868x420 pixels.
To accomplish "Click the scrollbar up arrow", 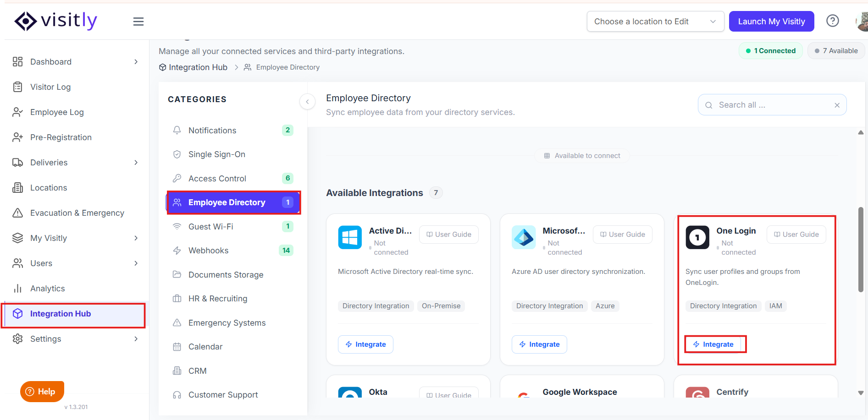I will coord(861,132).
